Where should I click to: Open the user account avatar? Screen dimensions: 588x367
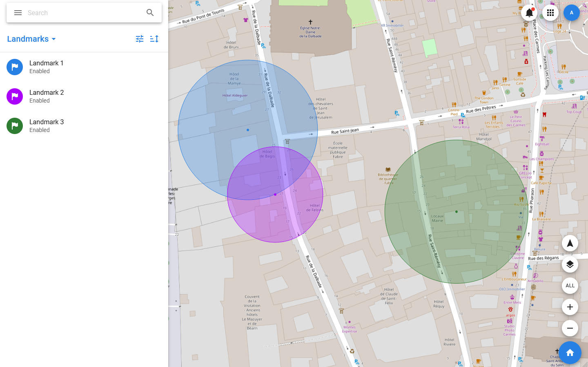571,13
